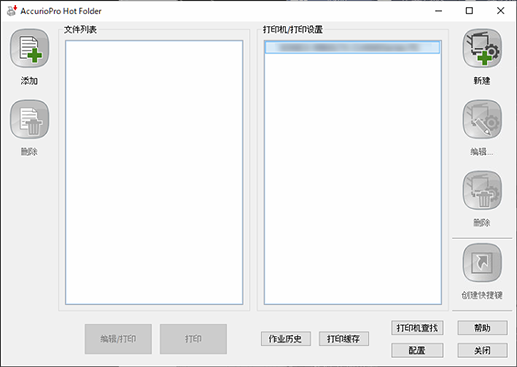The height and width of the screenshot is (367, 517).
Task: Click the Edit/Print (编辑/打印) button
Action: point(118,339)
